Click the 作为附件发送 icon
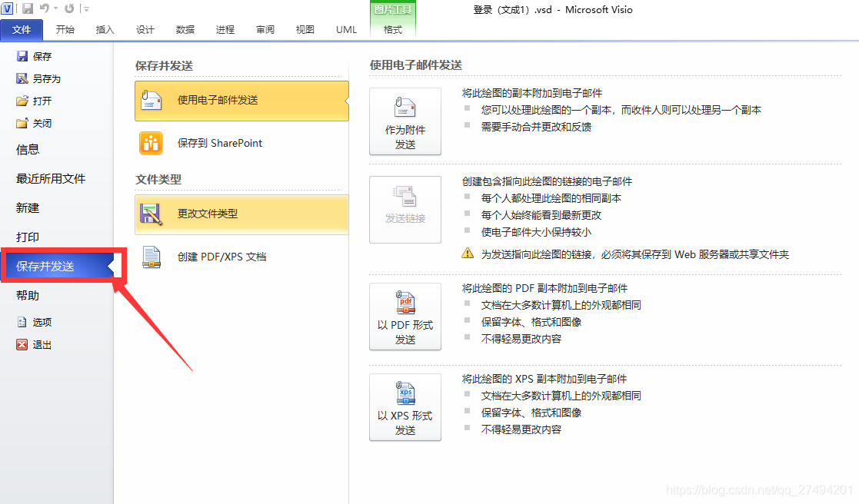This screenshot has width=859, height=504. (405, 121)
